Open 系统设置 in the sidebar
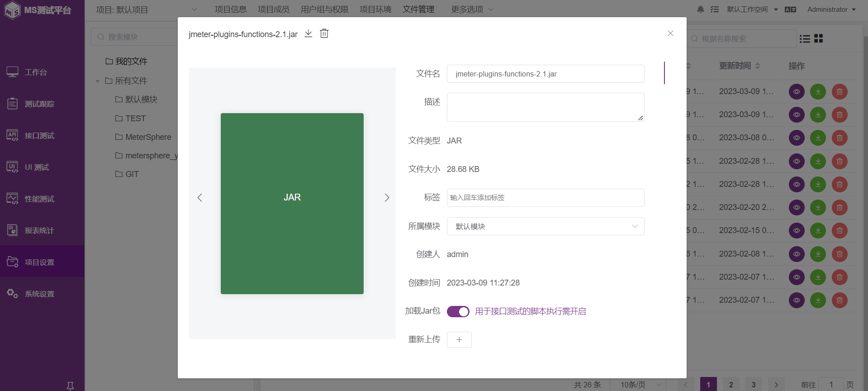 coord(42,294)
